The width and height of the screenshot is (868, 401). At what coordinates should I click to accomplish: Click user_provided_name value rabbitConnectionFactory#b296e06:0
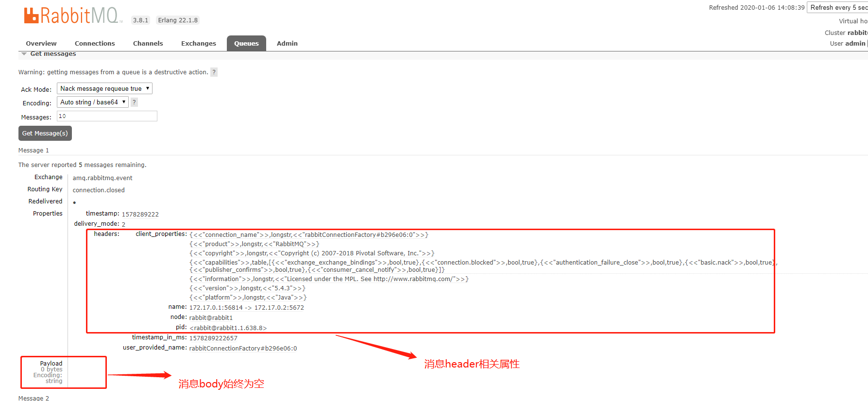tap(243, 349)
